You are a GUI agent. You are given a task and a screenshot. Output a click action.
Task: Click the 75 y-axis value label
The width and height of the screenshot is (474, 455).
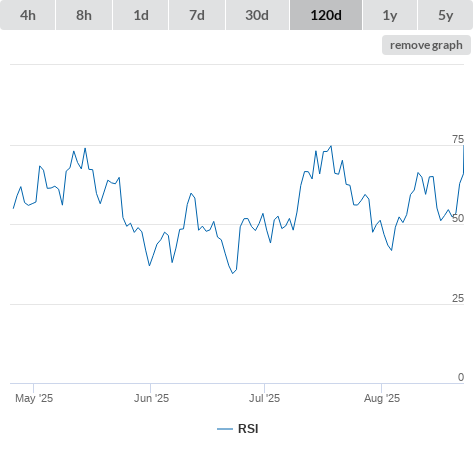pos(458,139)
